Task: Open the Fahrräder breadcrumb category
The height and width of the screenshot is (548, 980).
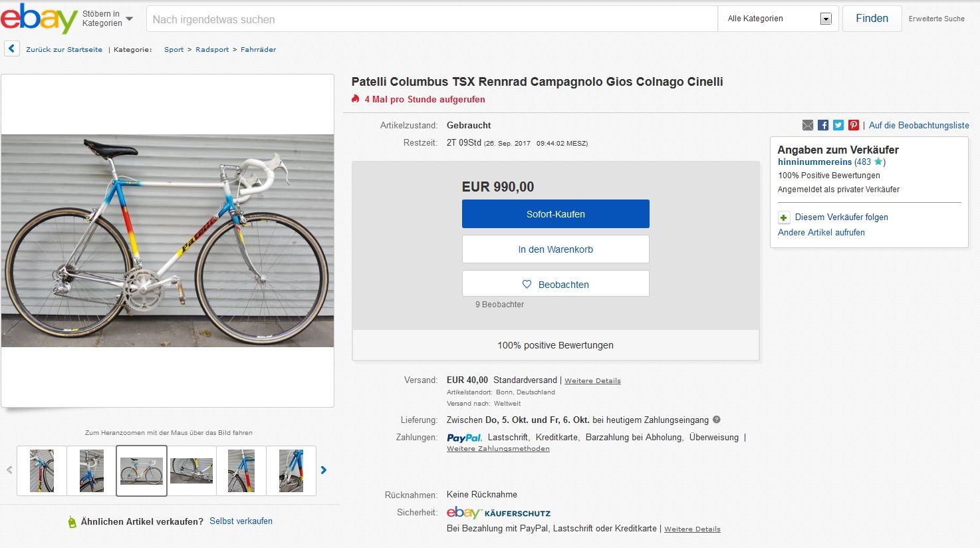Action: (x=258, y=49)
